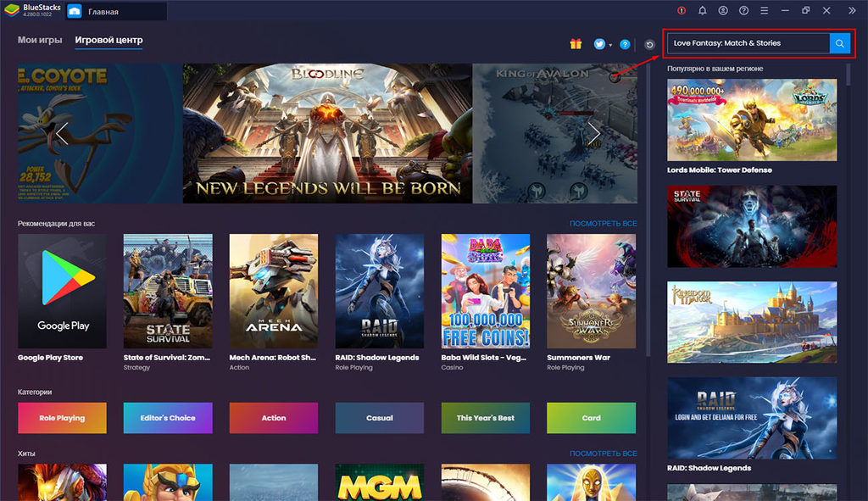Select the Role Playing category button
This screenshot has height=501, width=868.
point(62,418)
